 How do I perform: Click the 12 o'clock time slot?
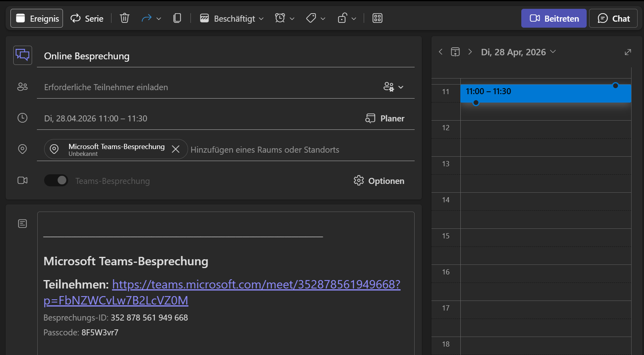click(x=546, y=129)
